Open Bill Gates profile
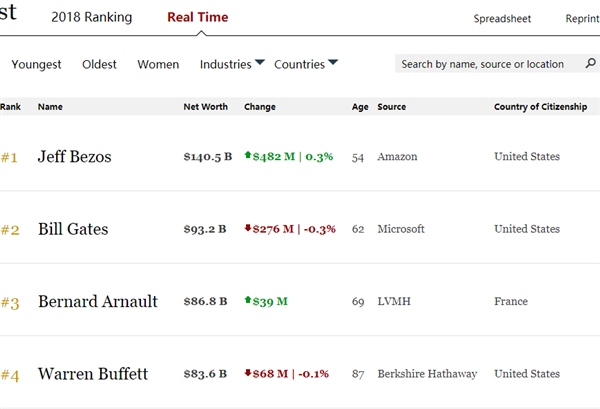This screenshot has height=409, width=600. (x=73, y=229)
